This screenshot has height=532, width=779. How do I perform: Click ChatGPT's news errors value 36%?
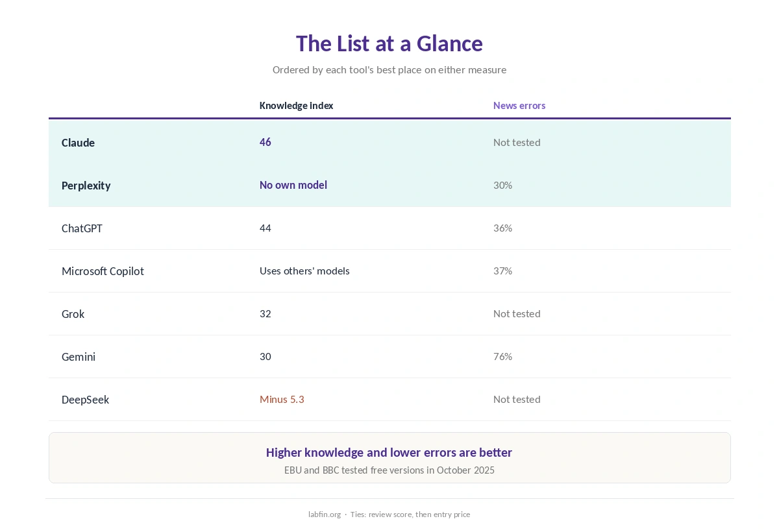(x=502, y=228)
